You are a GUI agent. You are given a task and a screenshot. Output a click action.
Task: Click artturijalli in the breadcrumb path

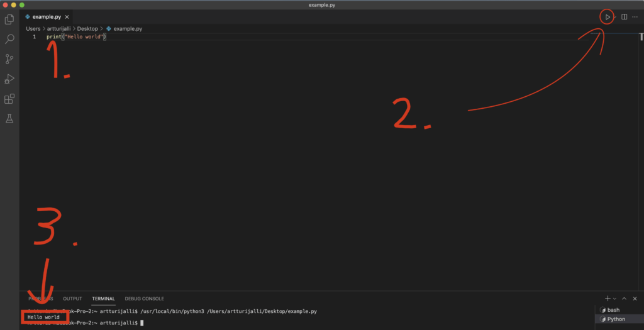(58, 29)
